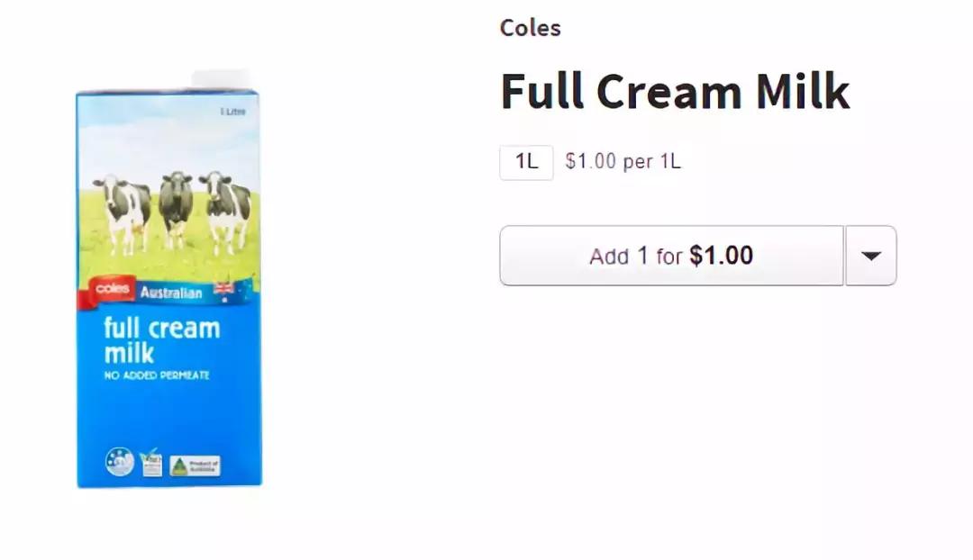Click the Australian flag on the carton
The image size is (973, 560).
[x=223, y=290]
